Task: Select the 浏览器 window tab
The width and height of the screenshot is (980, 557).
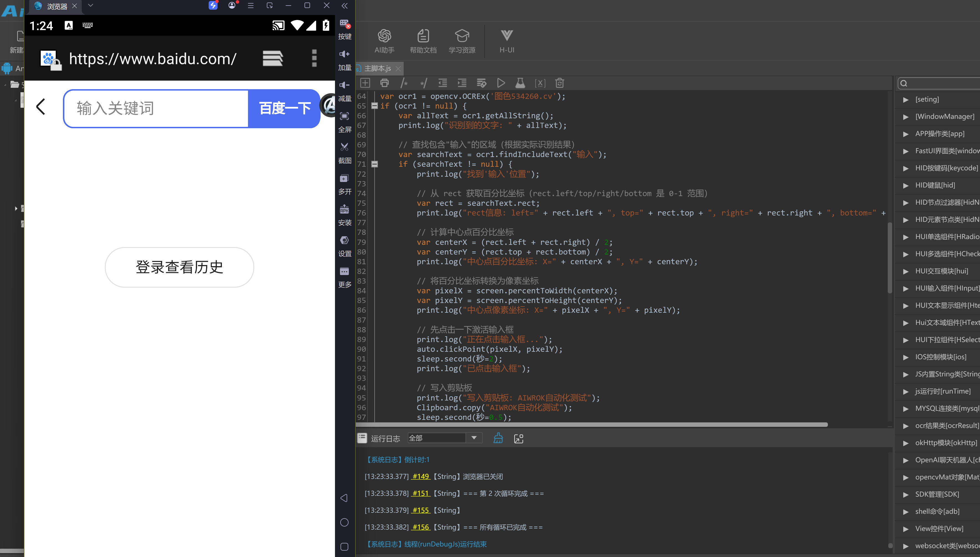Action: pyautogui.click(x=56, y=6)
